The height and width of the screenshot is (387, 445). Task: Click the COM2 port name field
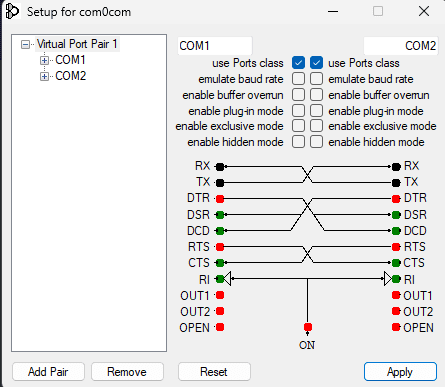pyautogui.click(x=401, y=46)
